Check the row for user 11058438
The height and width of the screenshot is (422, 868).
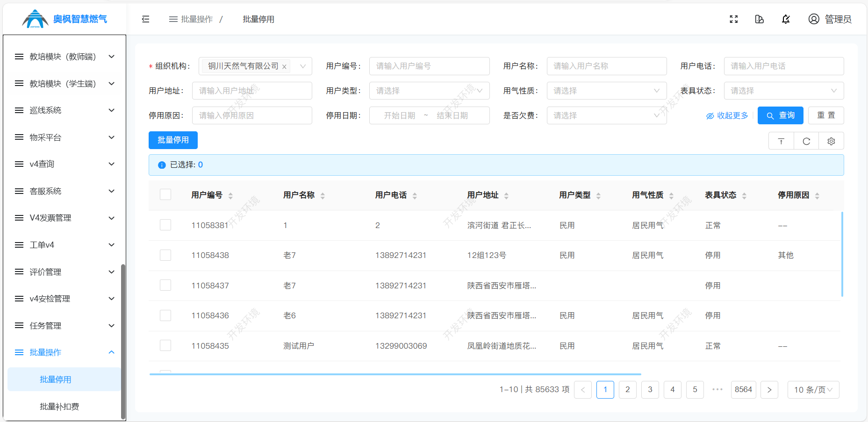point(165,255)
